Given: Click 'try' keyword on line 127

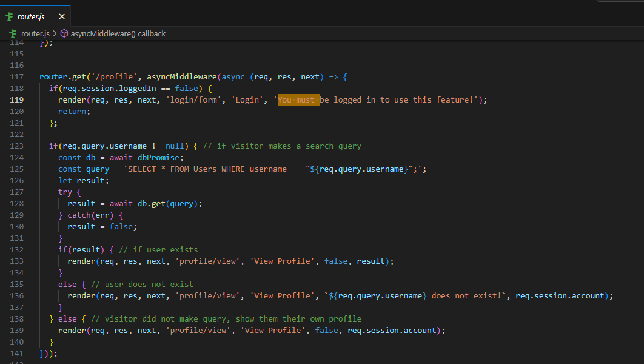Looking at the screenshot, I should [x=65, y=192].
